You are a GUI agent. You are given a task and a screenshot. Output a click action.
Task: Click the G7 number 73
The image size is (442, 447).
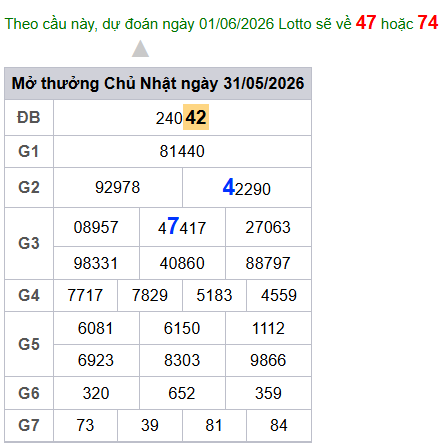pos(85,425)
